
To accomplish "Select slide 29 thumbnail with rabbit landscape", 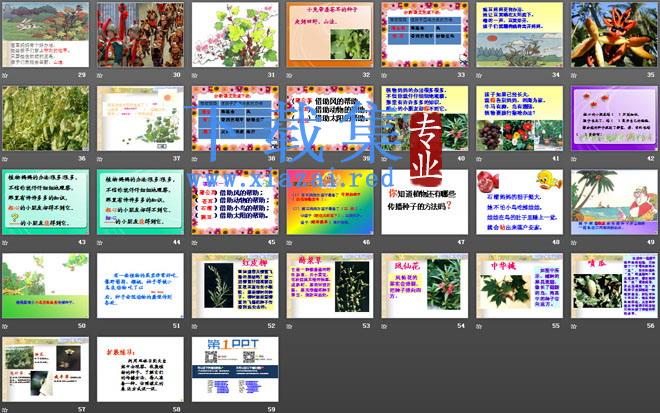I will click(45, 35).
